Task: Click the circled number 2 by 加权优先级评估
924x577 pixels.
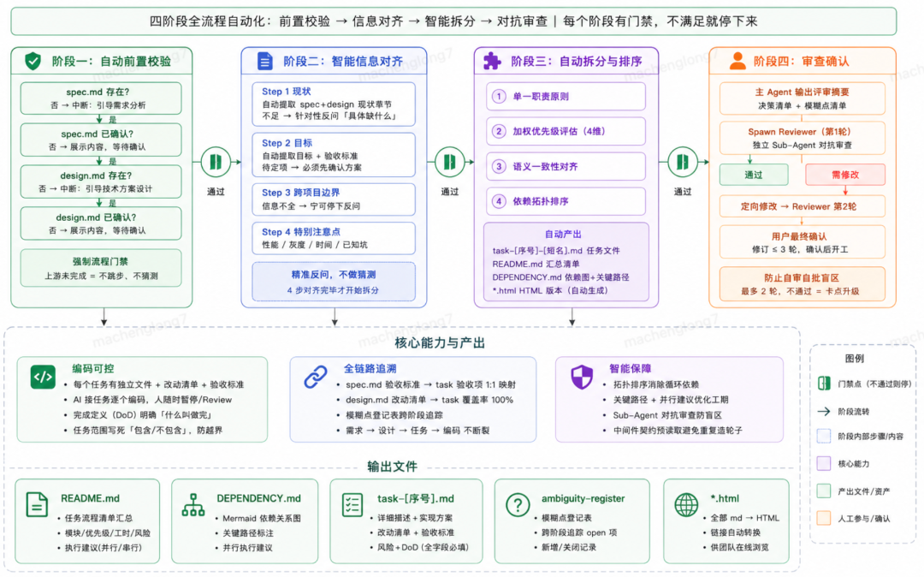Action: click(499, 132)
